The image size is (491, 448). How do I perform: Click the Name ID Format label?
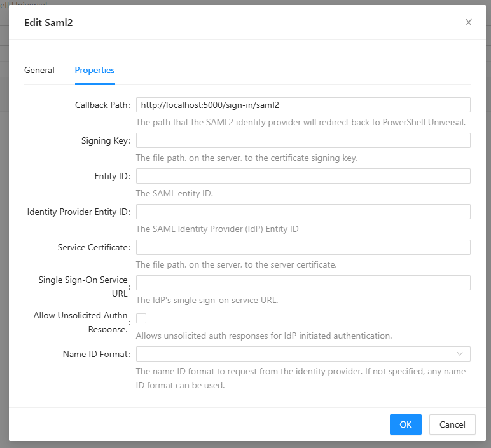[x=96, y=354]
